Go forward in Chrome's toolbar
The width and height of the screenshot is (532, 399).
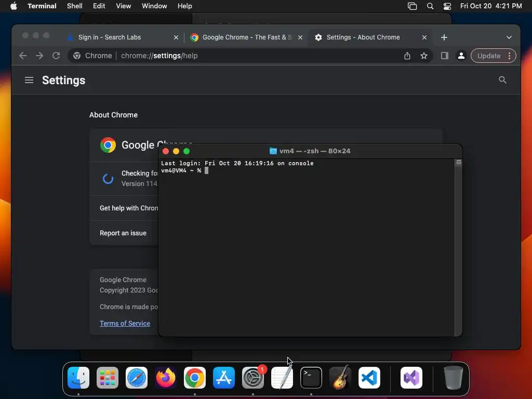tap(39, 56)
